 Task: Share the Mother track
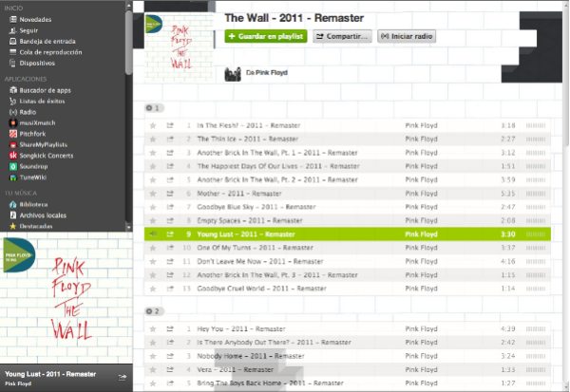(170, 194)
